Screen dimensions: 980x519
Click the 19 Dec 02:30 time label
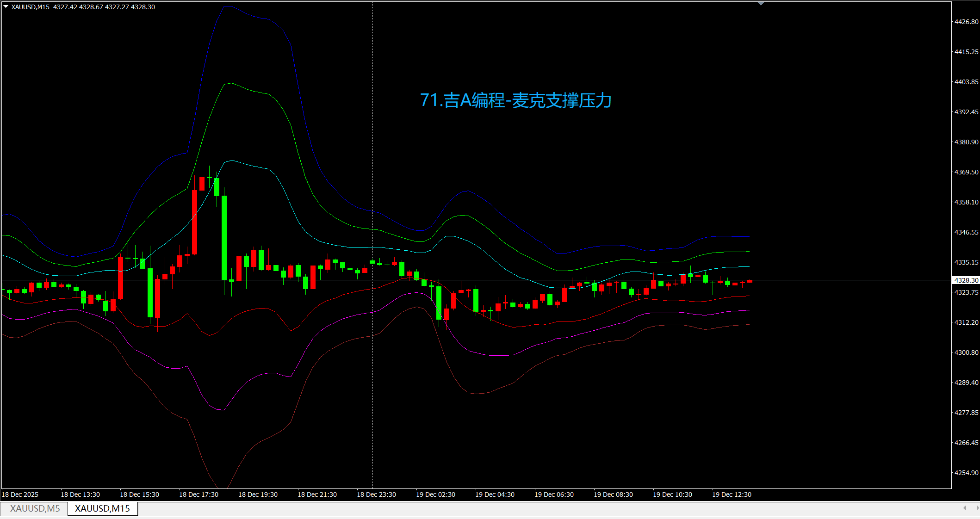(x=435, y=494)
